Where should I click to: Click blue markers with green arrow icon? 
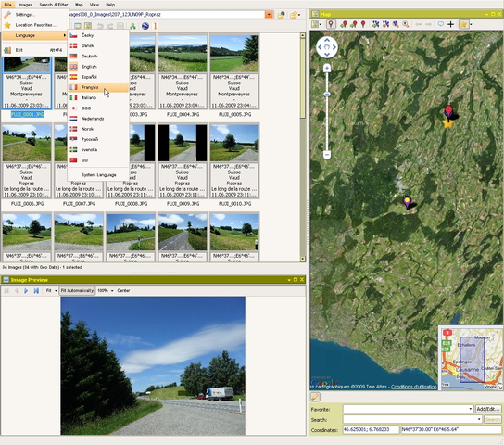click(x=375, y=24)
